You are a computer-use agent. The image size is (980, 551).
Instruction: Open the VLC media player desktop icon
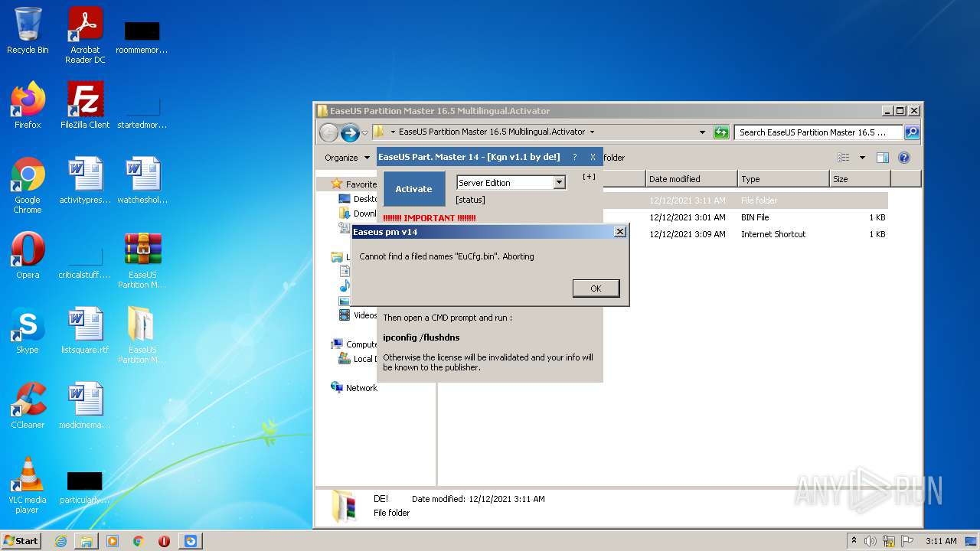(28, 484)
